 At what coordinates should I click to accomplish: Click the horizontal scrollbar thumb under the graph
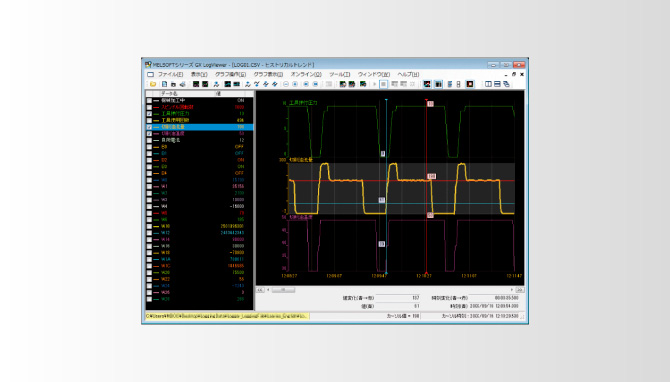(283, 290)
